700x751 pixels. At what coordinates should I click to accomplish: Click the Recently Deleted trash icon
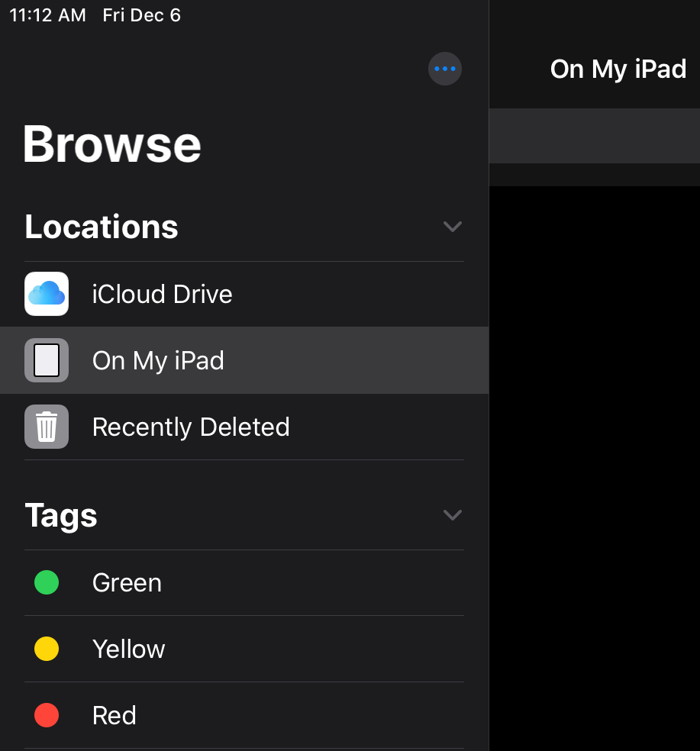point(47,427)
